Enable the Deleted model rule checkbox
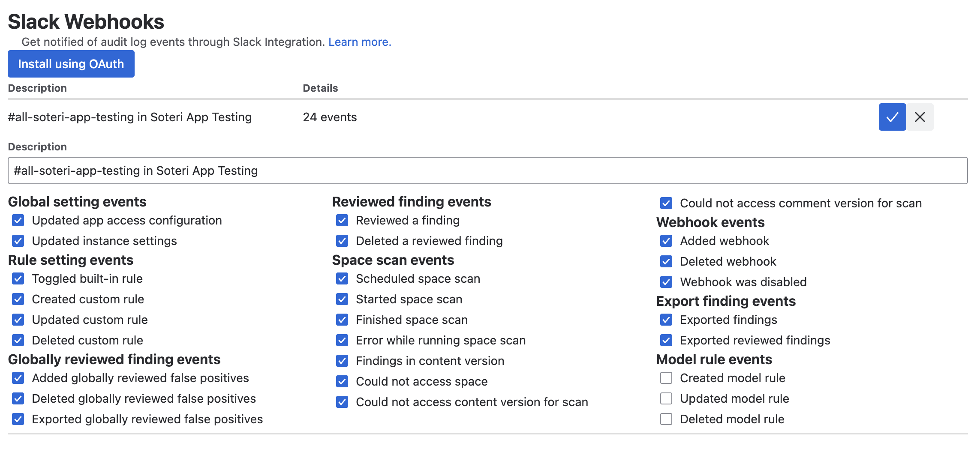Viewport: 980px width, 449px height. pyautogui.click(x=666, y=419)
